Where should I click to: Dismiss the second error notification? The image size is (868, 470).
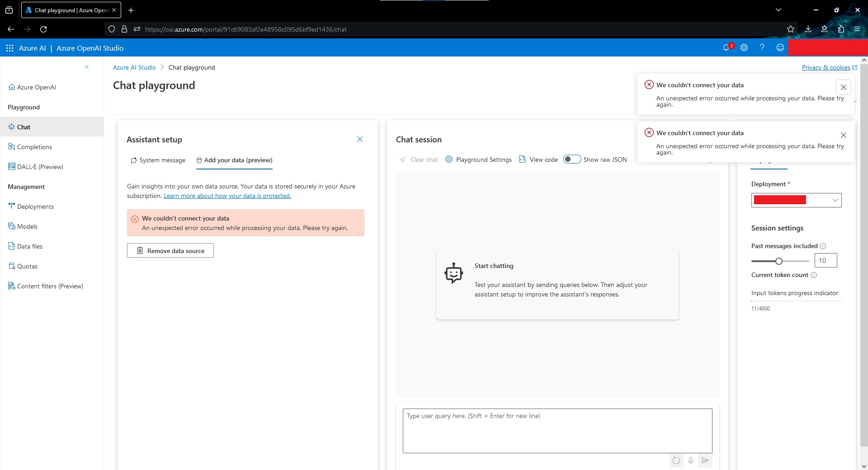844,135
